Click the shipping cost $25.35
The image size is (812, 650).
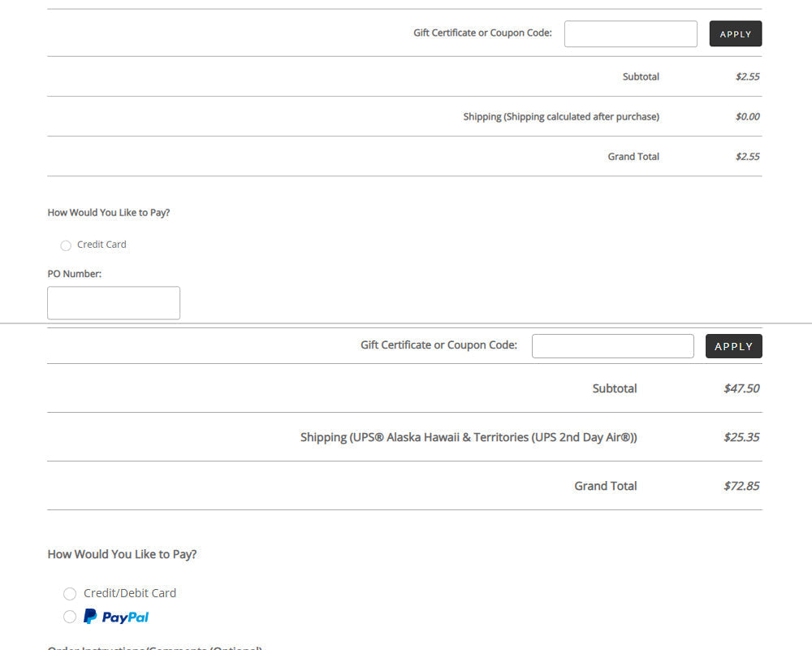741,437
